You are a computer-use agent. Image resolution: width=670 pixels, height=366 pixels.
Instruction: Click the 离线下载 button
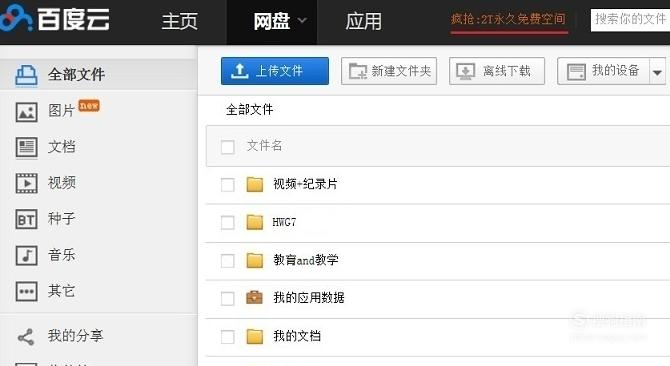tap(497, 71)
